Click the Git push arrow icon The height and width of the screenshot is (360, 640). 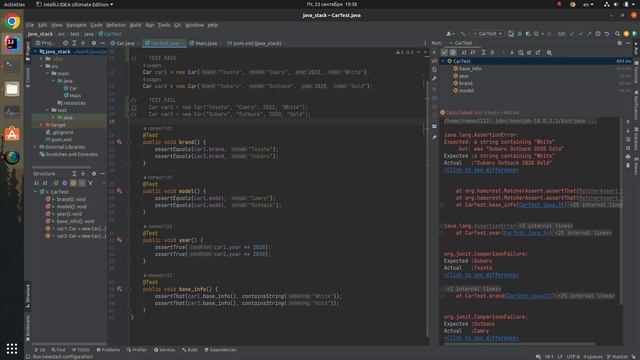tap(589, 34)
